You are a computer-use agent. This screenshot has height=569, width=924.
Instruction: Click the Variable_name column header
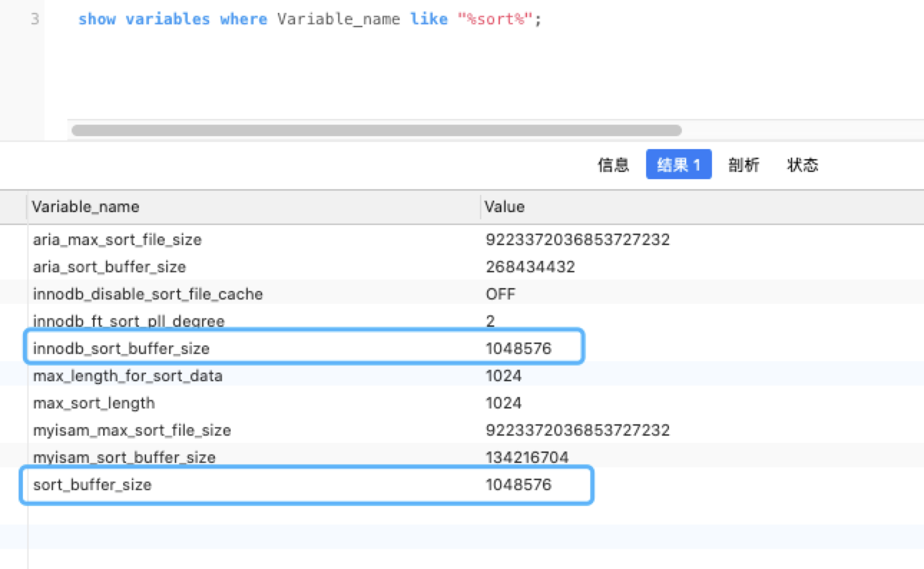pos(85,206)
